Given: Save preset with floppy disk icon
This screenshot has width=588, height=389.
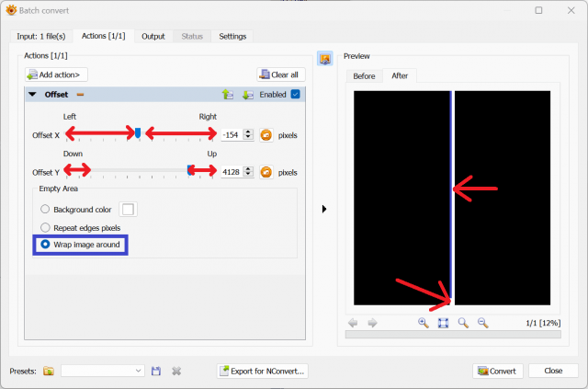Looking at the screenshot, I should tap(156, 371).
